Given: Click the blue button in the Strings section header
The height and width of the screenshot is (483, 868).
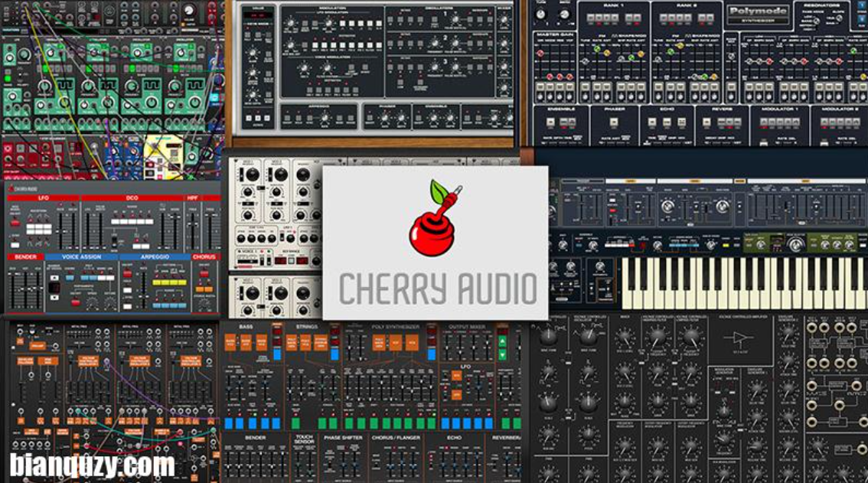Looking at the screenshot, I should 334,354.
